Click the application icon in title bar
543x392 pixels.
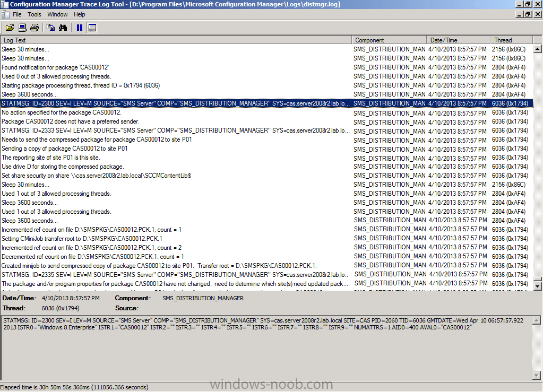pos(4,4)
